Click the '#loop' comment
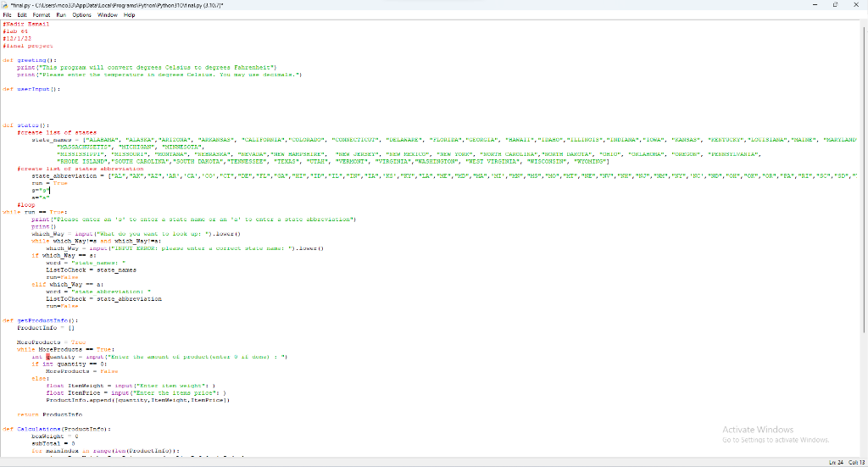 click(26, 205)
